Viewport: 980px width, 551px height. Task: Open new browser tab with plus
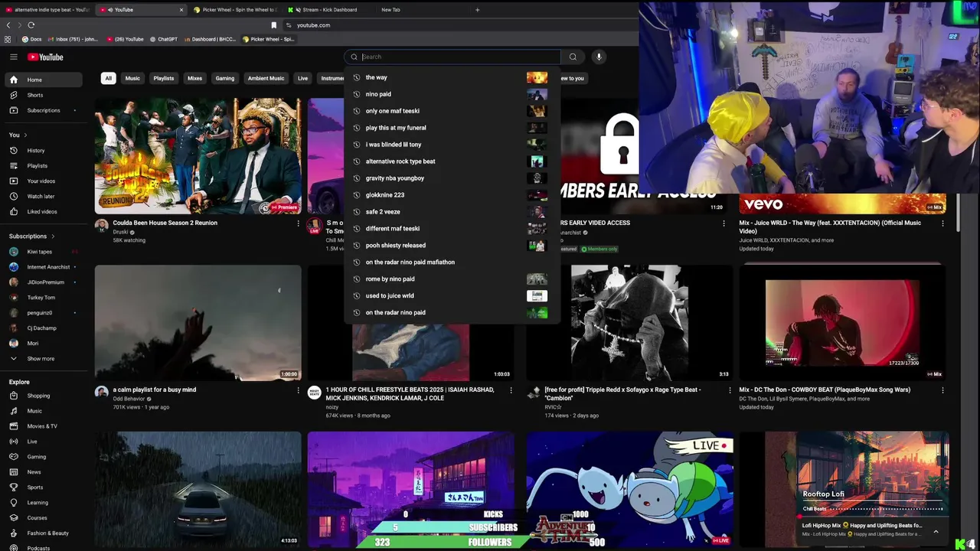(477, 10)
